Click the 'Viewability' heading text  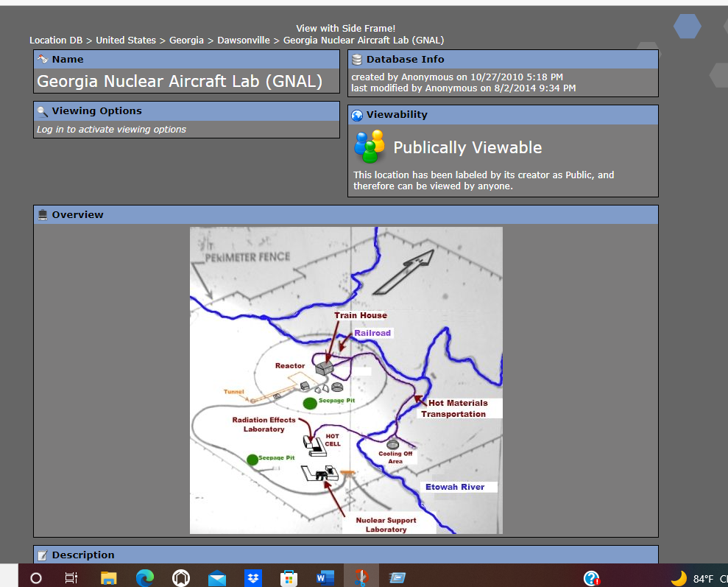[397, 115]
